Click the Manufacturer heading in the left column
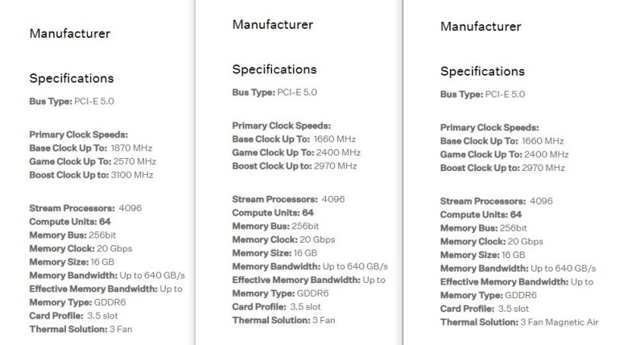Viewport: 644px width, 345px height. (x=70, y=33)
